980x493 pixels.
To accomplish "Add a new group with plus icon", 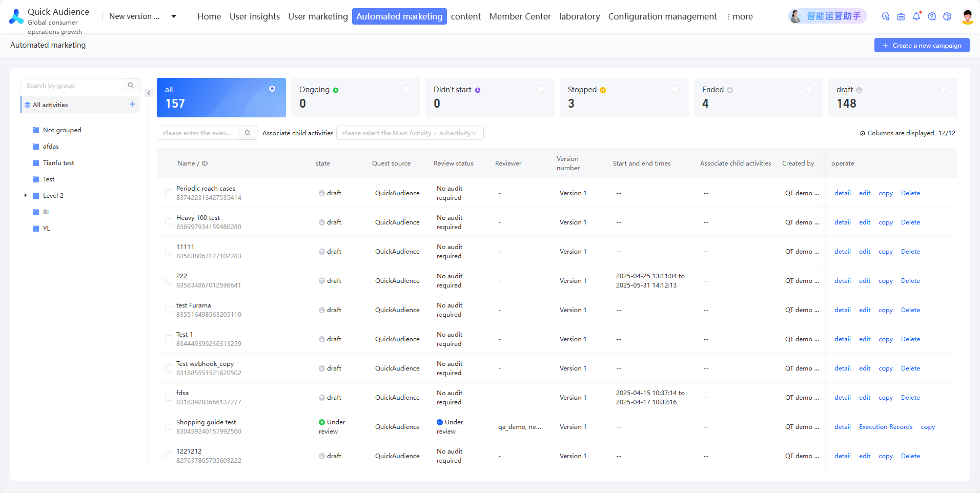I will point(132,104).
